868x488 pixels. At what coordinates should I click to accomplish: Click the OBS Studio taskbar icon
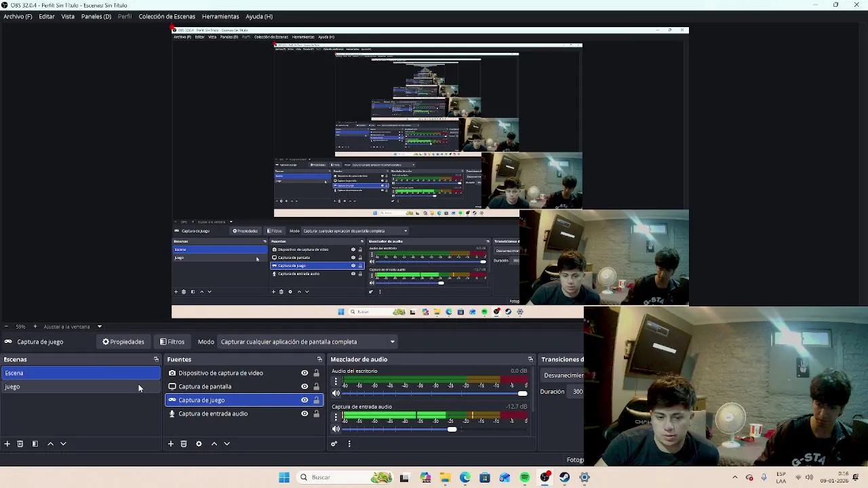coord(545,478)
